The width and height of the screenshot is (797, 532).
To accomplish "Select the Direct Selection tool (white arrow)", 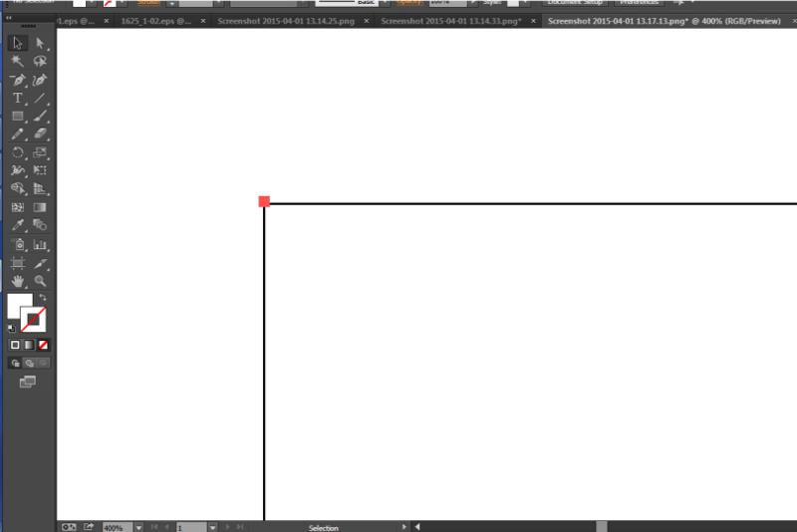I will point(40,43).
